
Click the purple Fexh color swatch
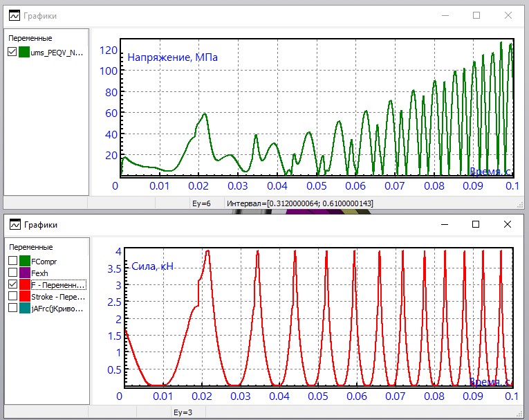24,273
